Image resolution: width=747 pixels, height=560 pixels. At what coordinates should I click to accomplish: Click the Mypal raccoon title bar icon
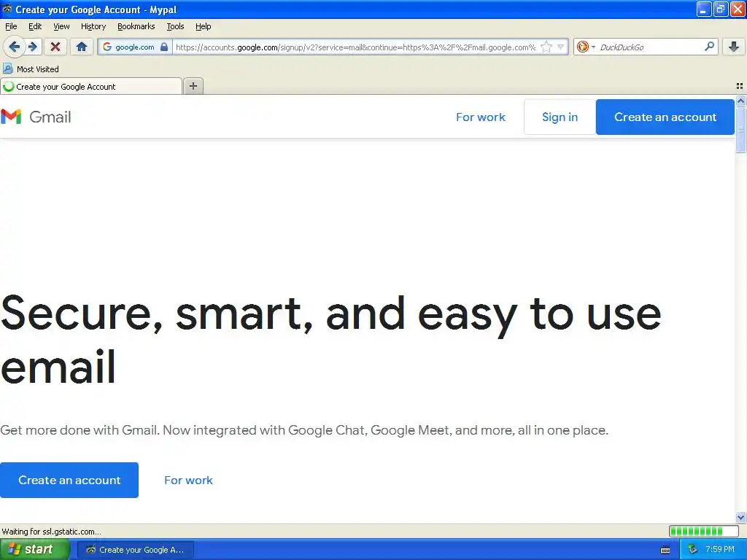coord(7,9)
